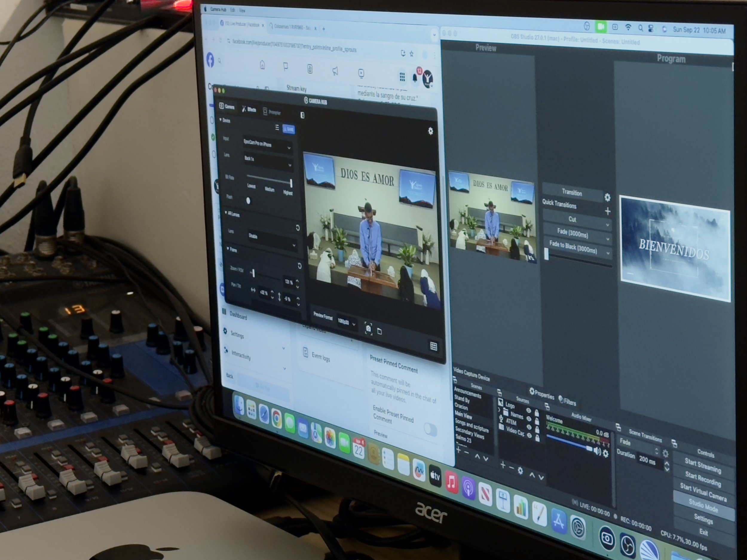Select the Main View scene
Screen dimensions: 747x560
[x=463, y=415]
